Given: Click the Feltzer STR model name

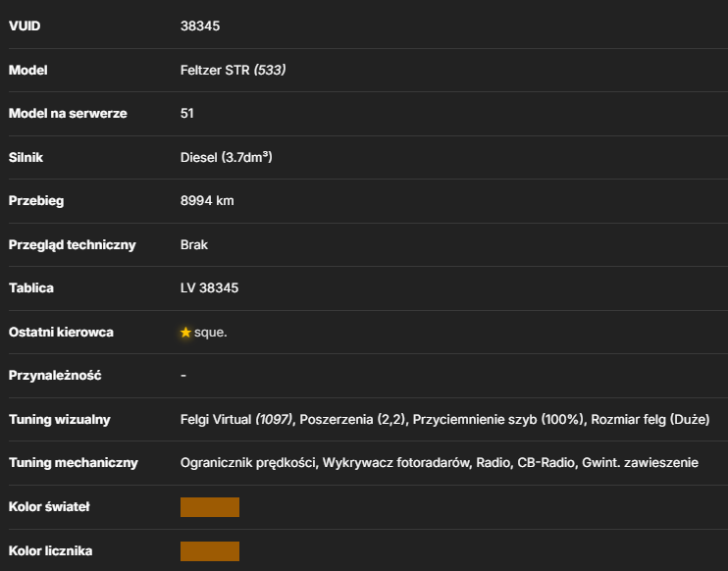Looking at the screenshot, I should [x=215, y=70].
